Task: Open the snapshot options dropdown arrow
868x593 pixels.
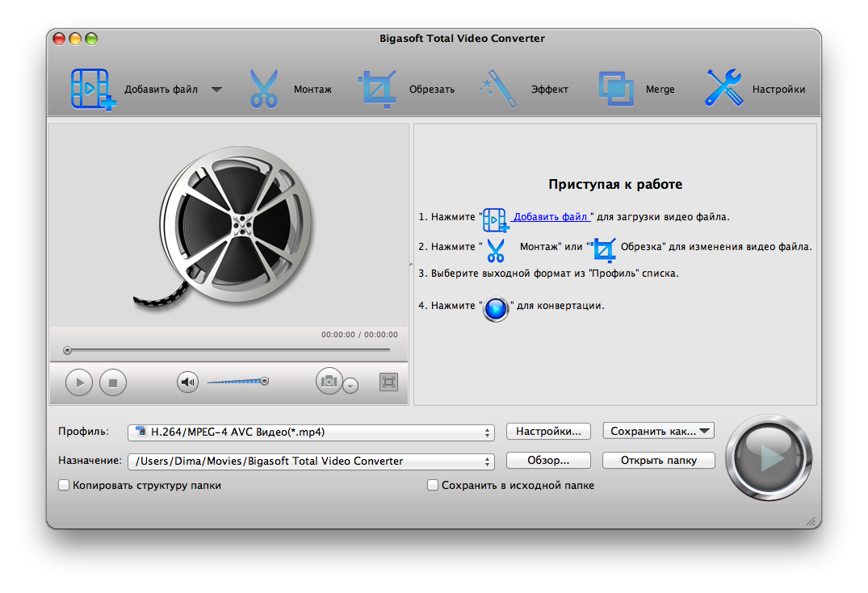Action: coord(350,385)
